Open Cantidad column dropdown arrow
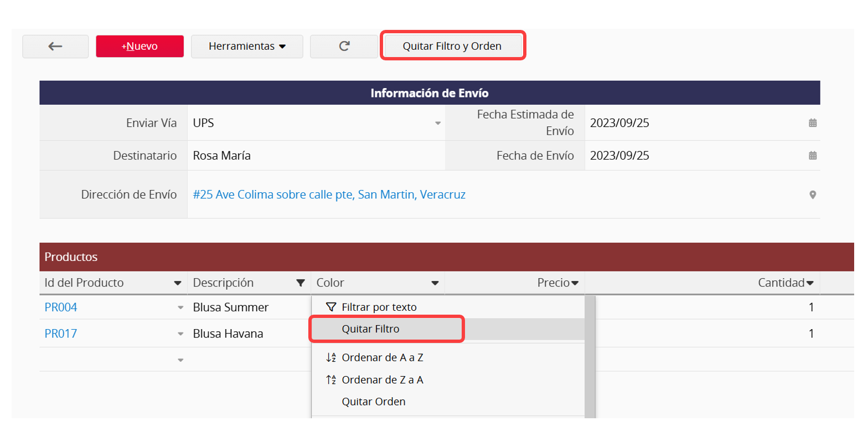The height and width of the screenshot is (426, 868). tap(810, 283)
